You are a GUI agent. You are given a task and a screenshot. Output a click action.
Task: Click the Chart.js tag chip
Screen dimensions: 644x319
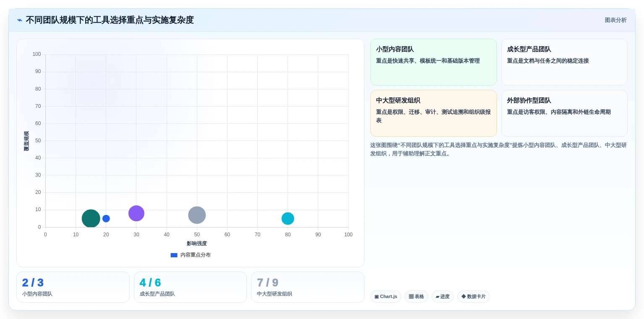[x=386, y=296]
